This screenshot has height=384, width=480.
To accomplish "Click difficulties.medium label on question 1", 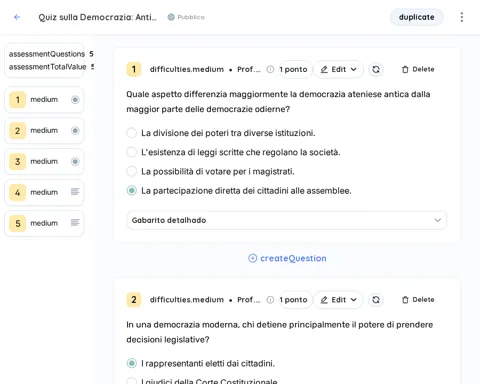I will tap(187, 69).
